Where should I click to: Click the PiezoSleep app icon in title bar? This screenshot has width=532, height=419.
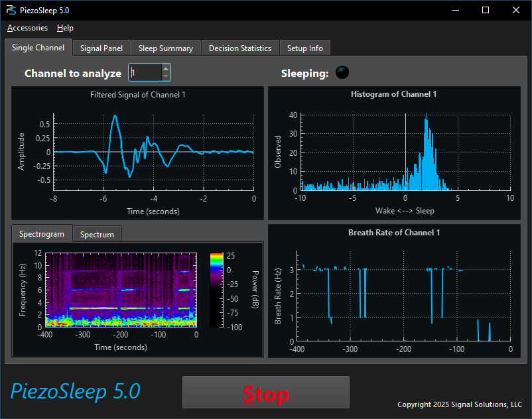click(11, 10)
